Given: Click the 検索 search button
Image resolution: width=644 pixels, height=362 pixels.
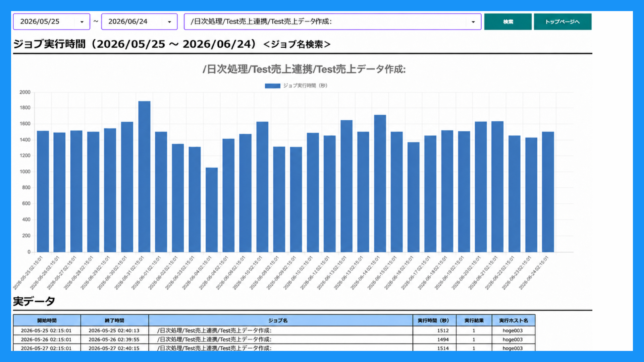Looking at the screenshot, I should (x=508, y=22).
